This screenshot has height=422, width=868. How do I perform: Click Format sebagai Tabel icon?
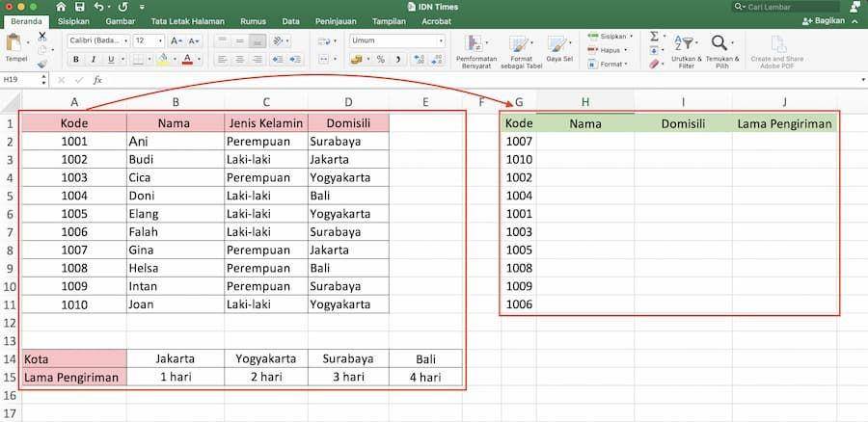[x=521, y=51]
